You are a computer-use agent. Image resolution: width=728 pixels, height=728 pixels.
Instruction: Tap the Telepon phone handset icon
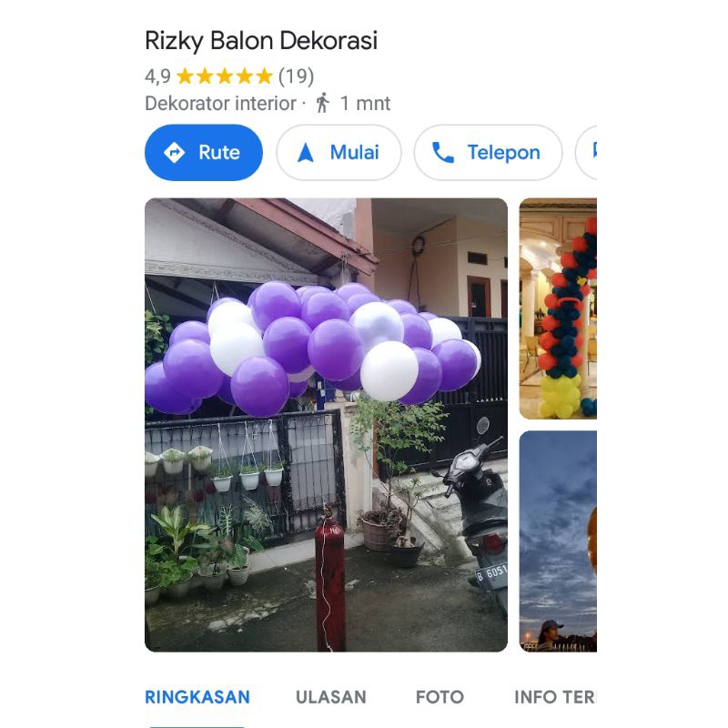point(443,152)
